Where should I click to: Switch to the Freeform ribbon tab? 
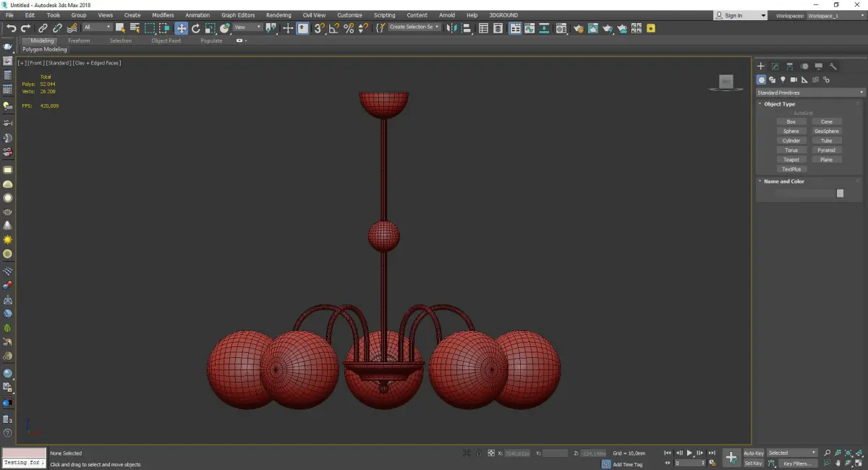point(79,40)
